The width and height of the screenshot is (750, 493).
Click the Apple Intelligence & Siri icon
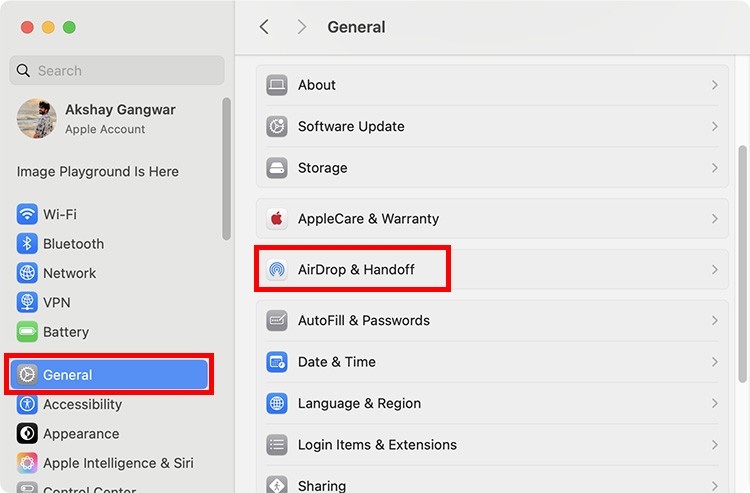tap(27, 463)
